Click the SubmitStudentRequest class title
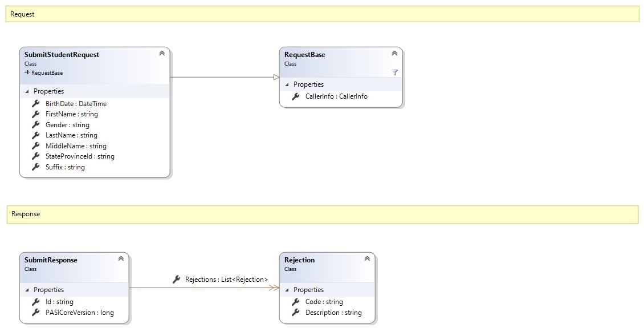Screen dimensions: 644x328 [62, 55]
